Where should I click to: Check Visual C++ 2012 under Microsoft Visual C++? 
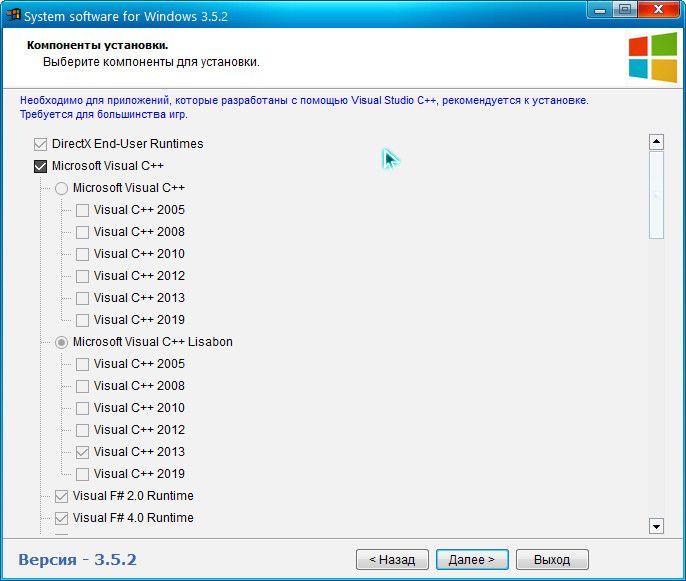[x=82, y=276]
